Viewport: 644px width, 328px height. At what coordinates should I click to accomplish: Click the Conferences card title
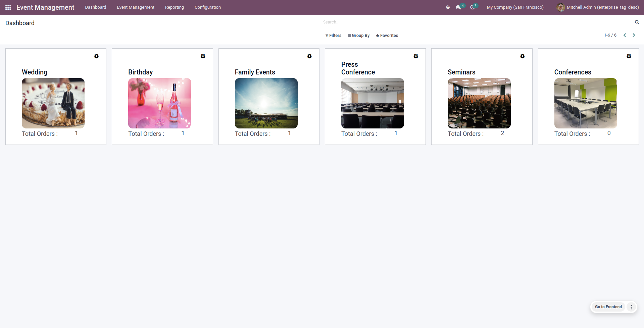573,72
